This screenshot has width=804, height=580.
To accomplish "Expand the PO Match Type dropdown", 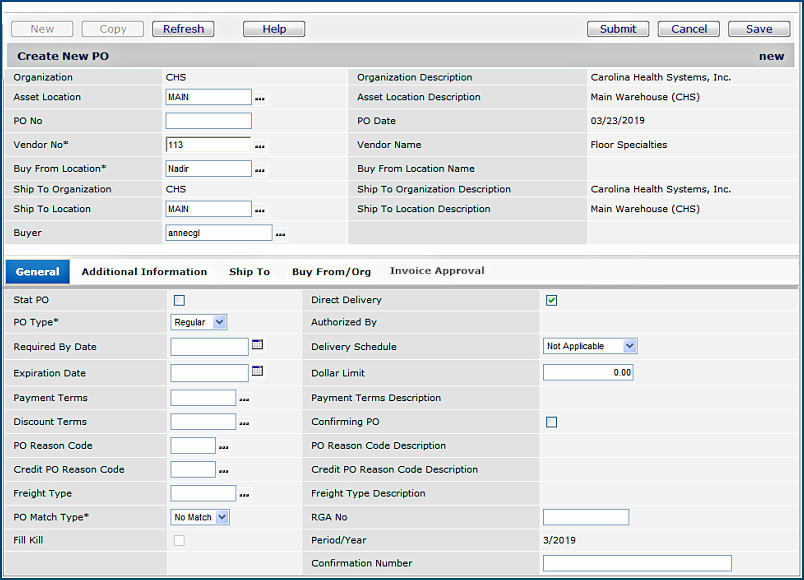I will tap(201, 517).
